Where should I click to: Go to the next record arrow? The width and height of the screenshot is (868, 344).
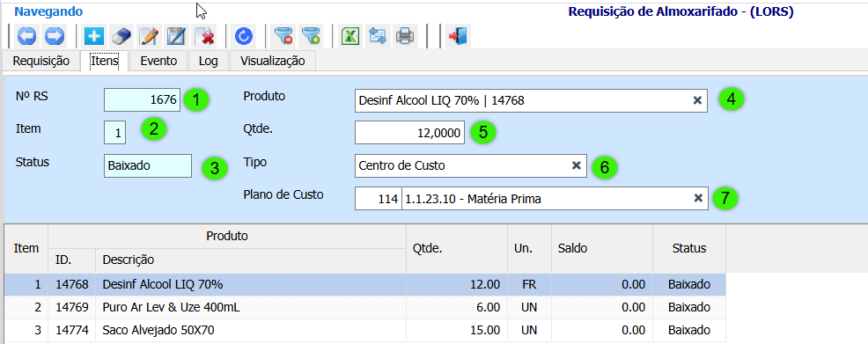pyautogui.click(x=55, y=36)
